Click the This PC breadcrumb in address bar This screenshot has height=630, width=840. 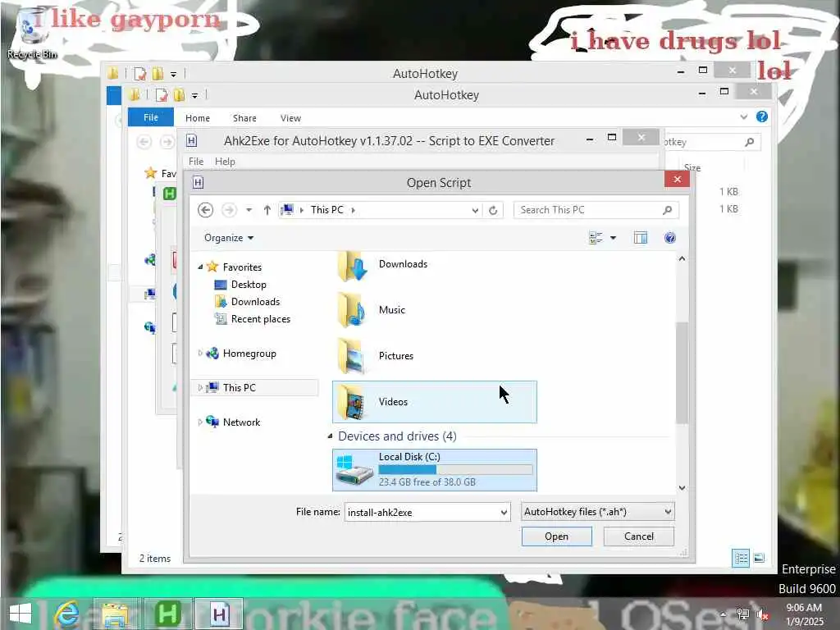[326, 210]
